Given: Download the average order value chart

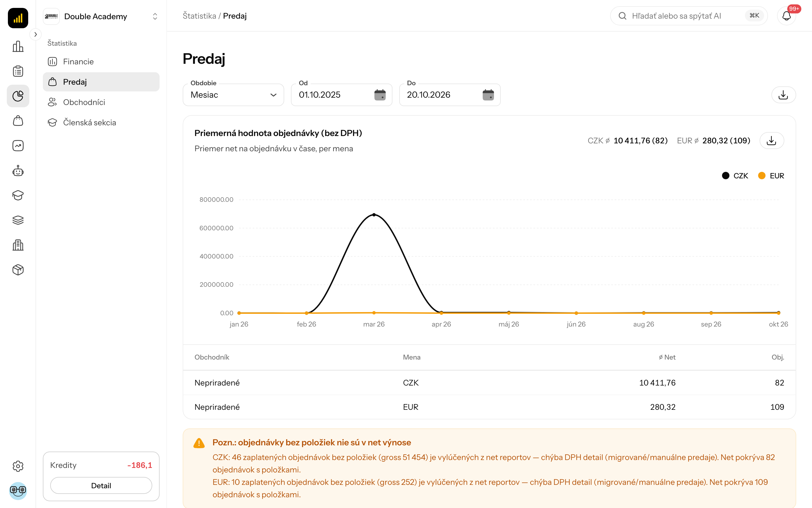Looking at the screenshot, I should (772, 141).
